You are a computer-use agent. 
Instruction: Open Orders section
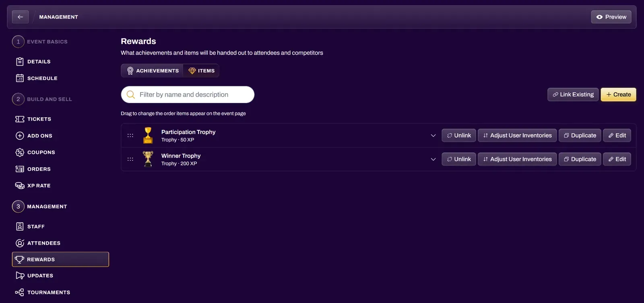(33, 169)
